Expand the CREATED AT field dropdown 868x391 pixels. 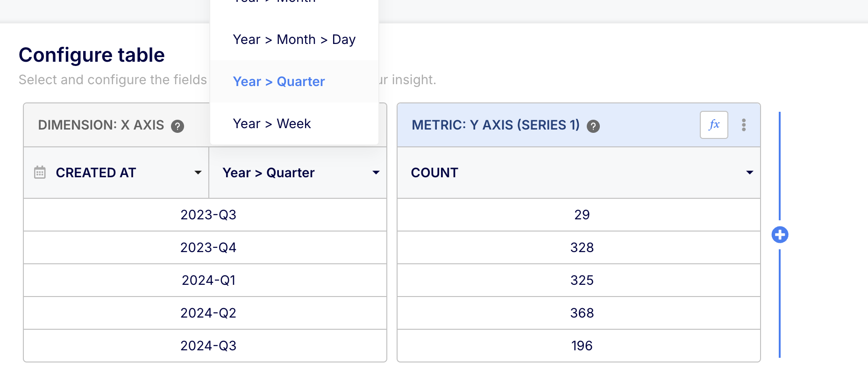[198, 173]
